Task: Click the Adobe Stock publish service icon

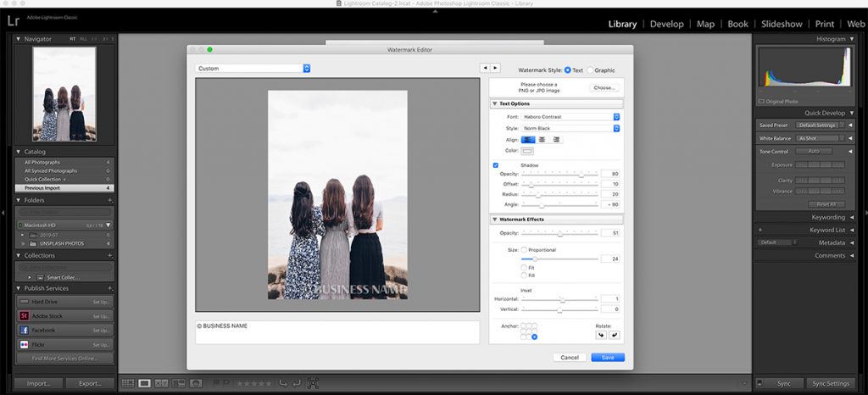Action: pos(24,316)
